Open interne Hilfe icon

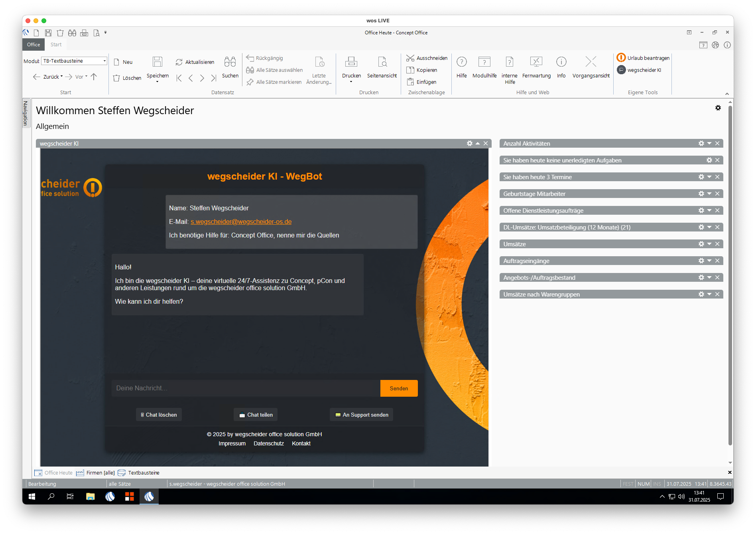coord(510,62)
